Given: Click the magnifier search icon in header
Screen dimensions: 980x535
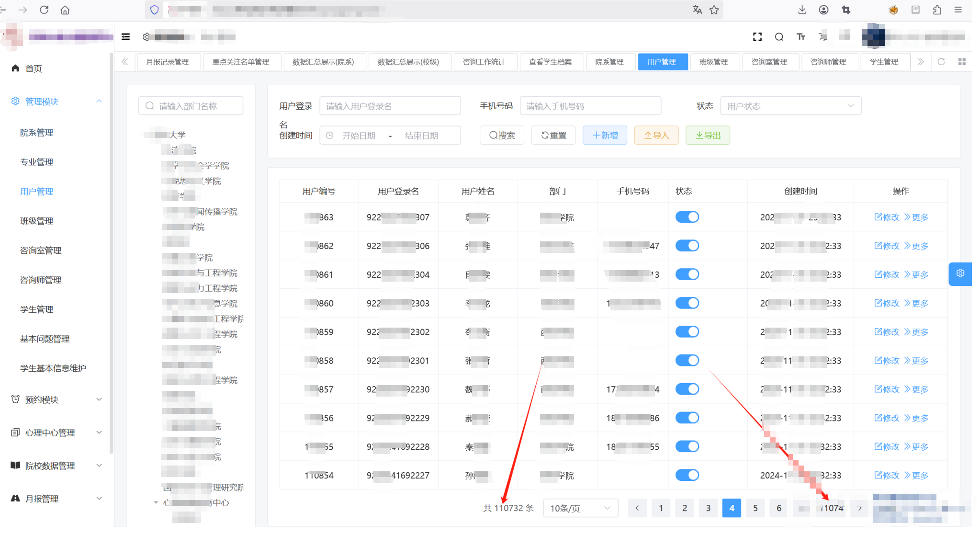Looking at the screenshot, I should 779,37.
